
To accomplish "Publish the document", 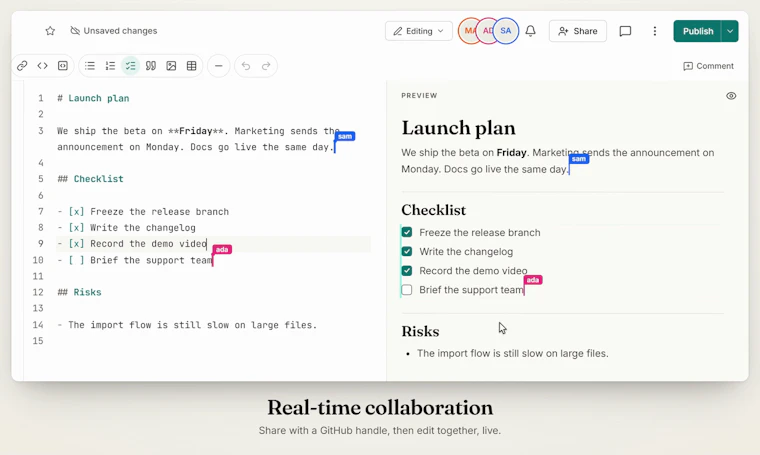I will coord(697,31).
